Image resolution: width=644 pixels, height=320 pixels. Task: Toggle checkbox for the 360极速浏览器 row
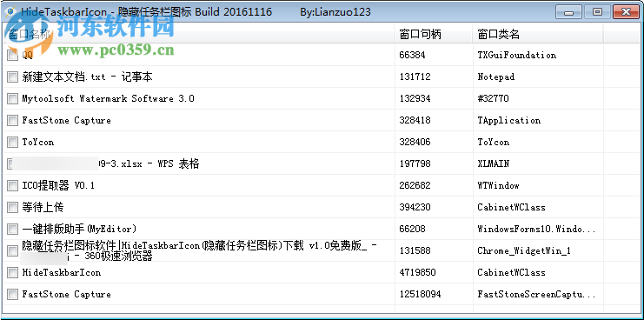tap(13, 251)
